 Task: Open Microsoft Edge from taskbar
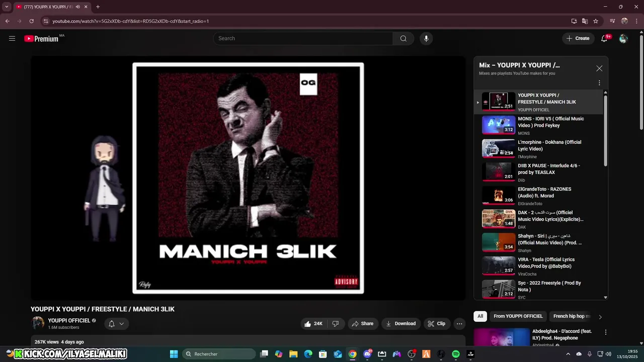308,354
